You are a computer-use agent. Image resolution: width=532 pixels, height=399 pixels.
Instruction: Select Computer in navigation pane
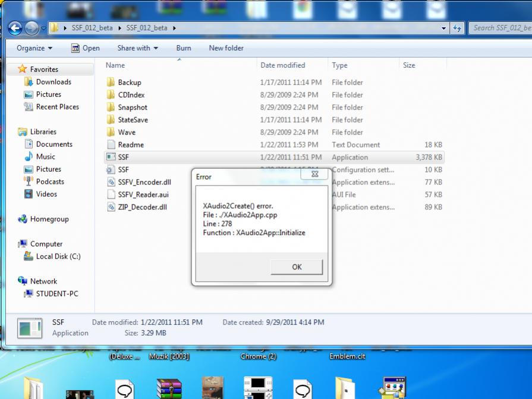46,244
